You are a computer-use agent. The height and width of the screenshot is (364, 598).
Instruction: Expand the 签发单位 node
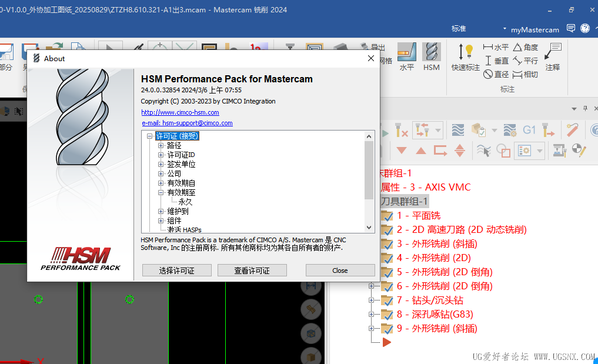point(161,165)
